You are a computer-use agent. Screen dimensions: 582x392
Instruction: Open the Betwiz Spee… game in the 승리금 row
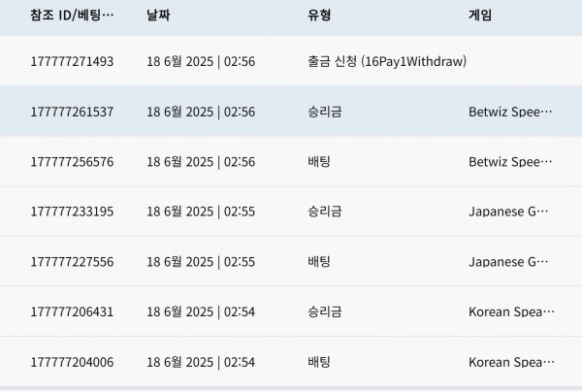510,112
